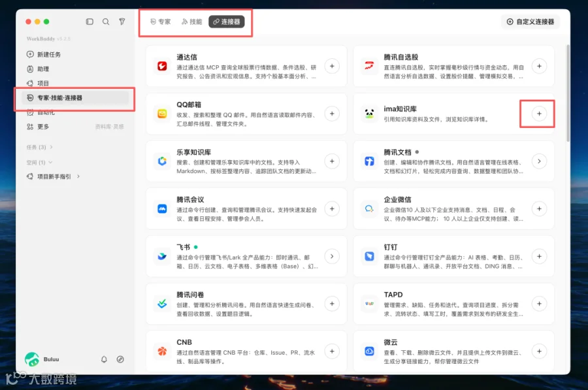Click the Buluu username label

pyautogui.click(x=52, y=359)
